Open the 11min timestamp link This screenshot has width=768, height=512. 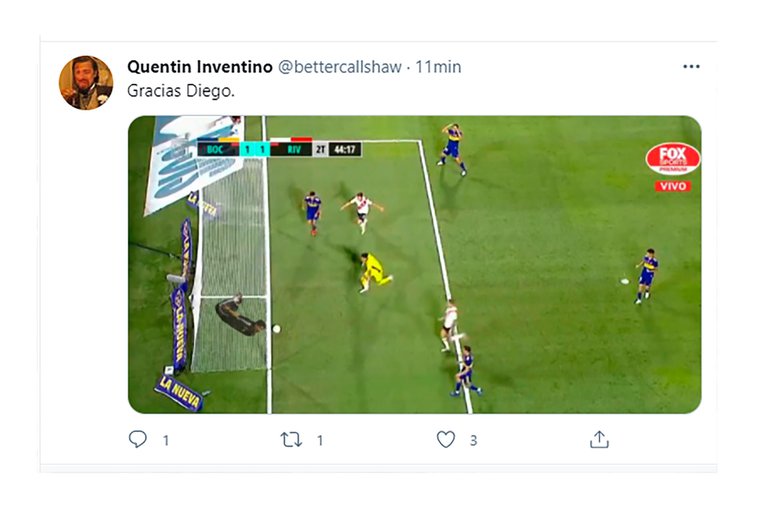tap(438, 67)
